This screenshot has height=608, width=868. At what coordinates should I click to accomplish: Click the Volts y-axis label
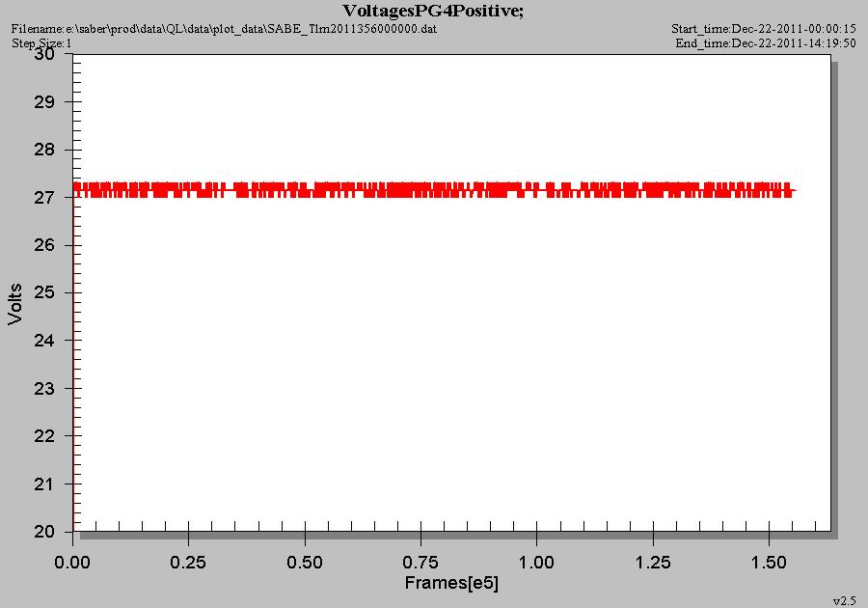[x=14, y=303]
